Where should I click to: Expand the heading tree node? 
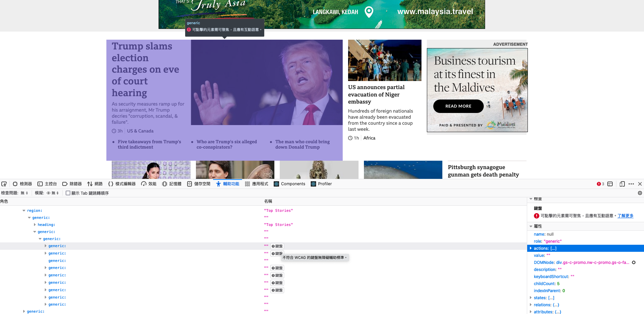click(x=35, y=225)
